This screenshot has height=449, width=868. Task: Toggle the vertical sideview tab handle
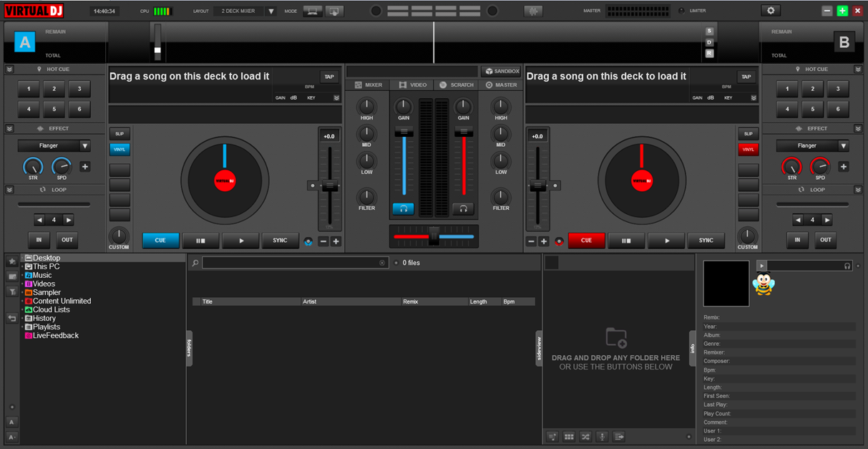pos(539,348)
